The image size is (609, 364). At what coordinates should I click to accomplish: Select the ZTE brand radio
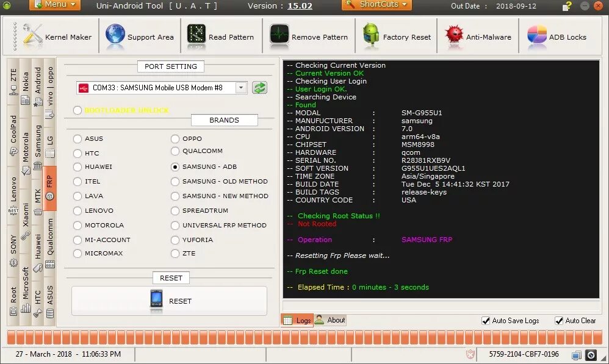[x=175, y=254]
